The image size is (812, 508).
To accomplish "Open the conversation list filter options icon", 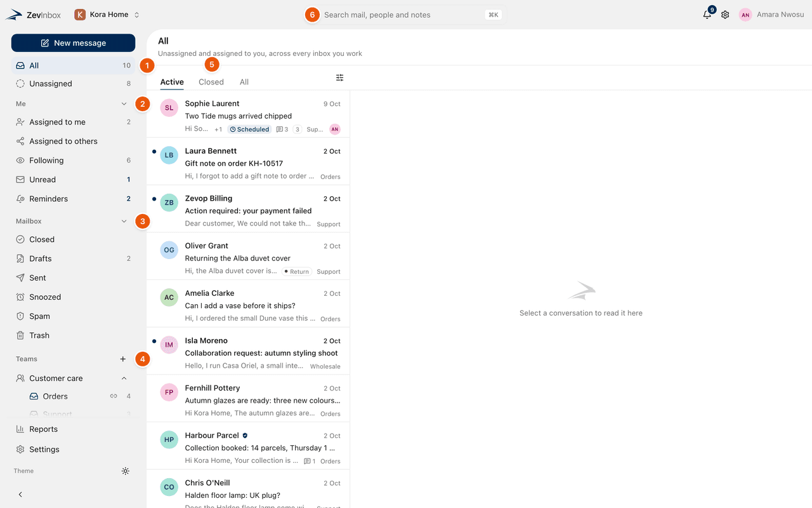I will 340,77.
